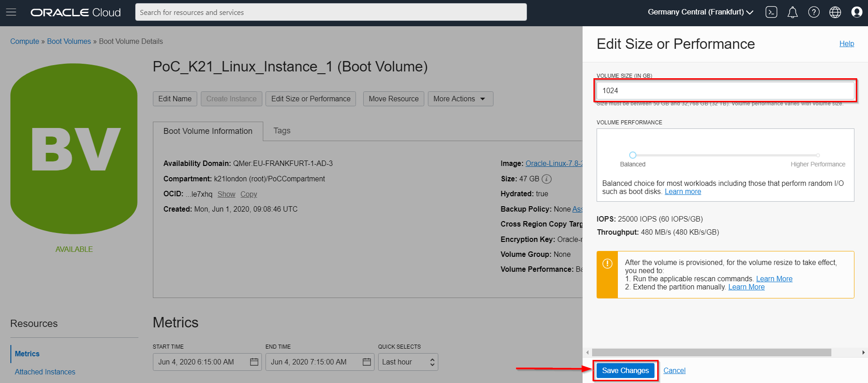Click the Start Time date field
868x383 pixels.
207,362
